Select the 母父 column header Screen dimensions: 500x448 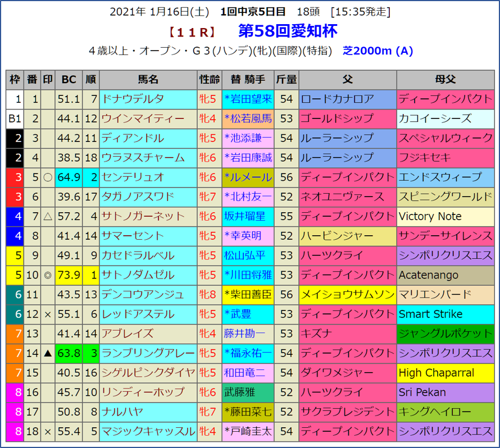[x=445, y=80]
